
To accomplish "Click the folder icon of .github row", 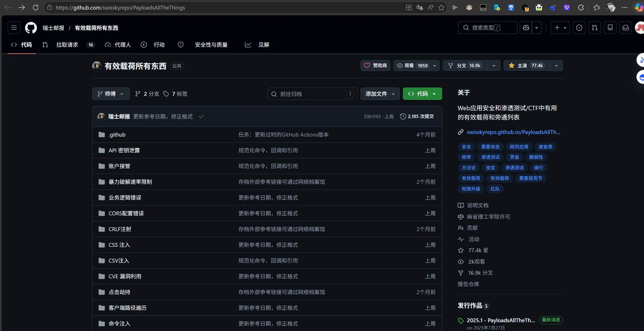I will tap(102, 135).
